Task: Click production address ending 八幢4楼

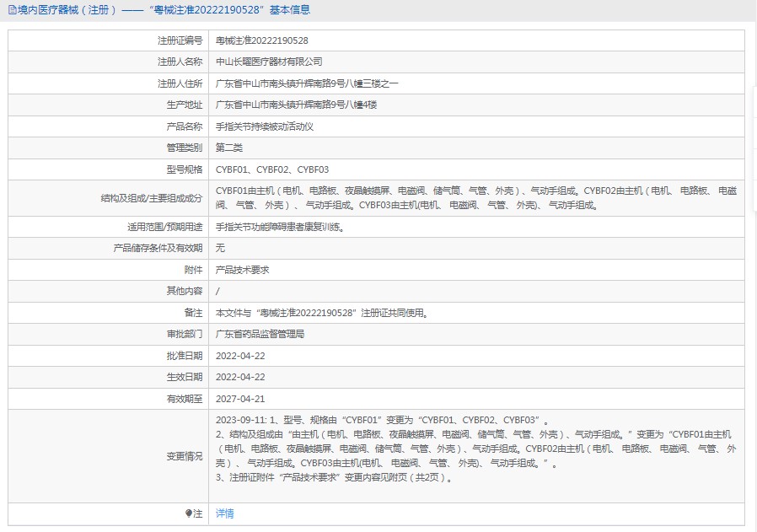Action: [x=296, y=105]
